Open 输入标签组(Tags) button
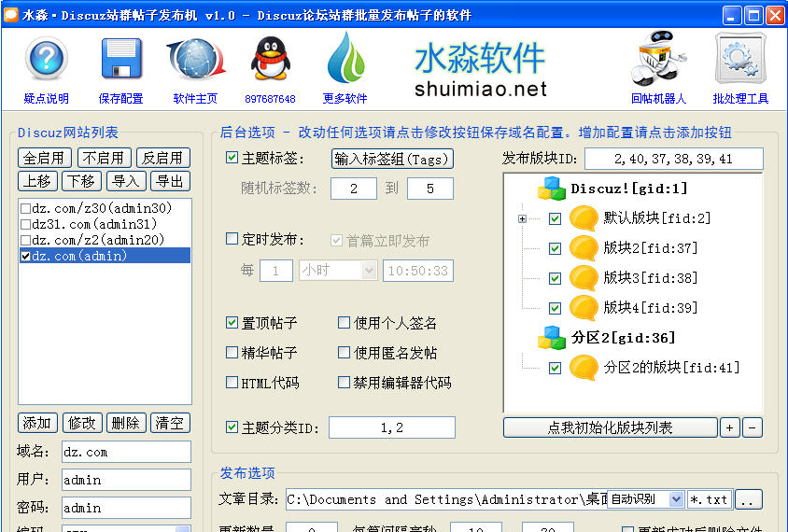Image resolution: width=788 pixels, height=532 pixels. (392, 159)
